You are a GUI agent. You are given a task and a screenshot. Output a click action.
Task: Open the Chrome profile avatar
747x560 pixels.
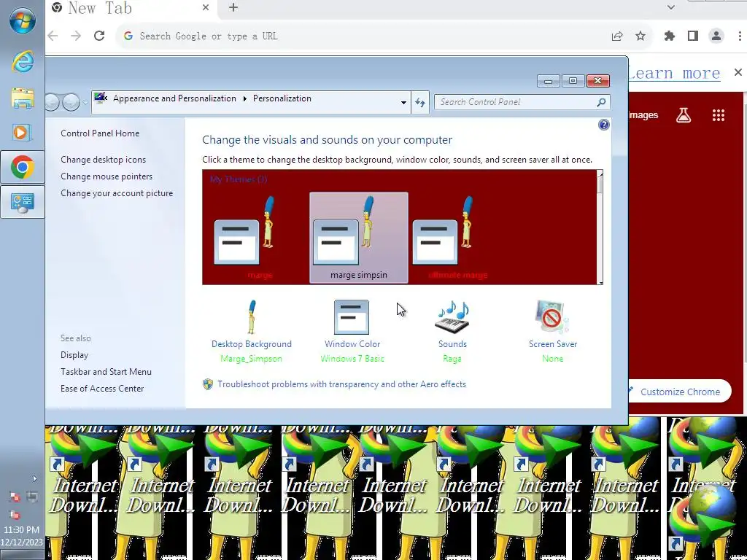point(716,36)
